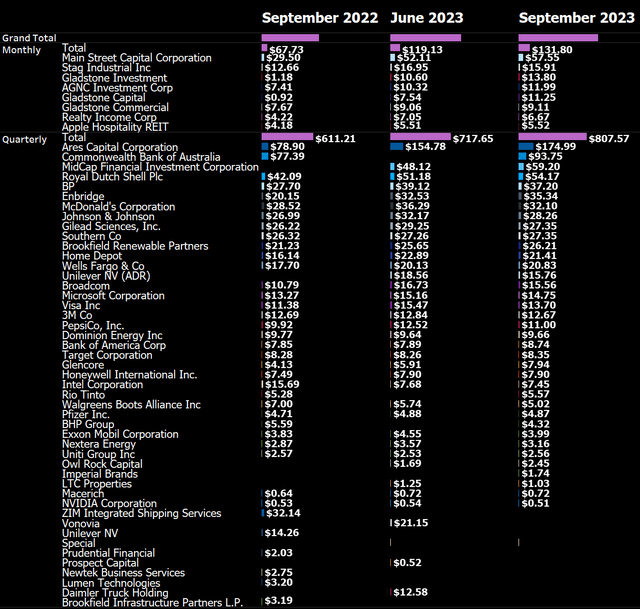Click the Monthly group label
The width and height of the screenshot is (640, 609).
coord(22,50)
